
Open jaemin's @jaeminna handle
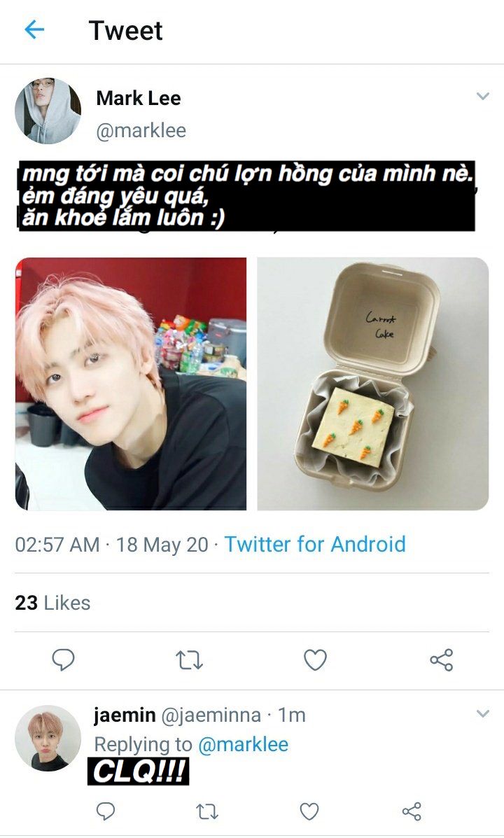click(211, 715)
